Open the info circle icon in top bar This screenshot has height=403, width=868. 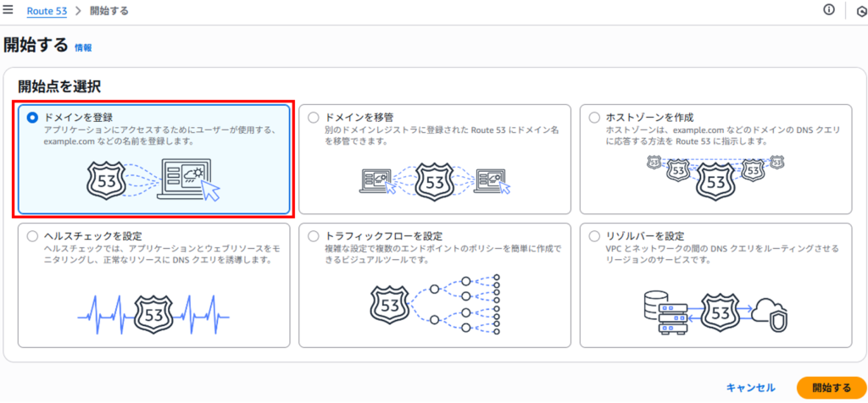[829, 10]
